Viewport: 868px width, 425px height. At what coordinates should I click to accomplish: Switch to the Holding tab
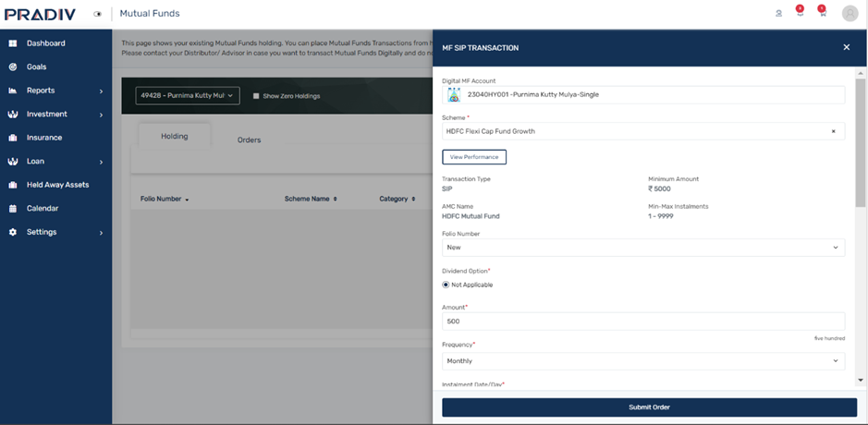(175, 136)
